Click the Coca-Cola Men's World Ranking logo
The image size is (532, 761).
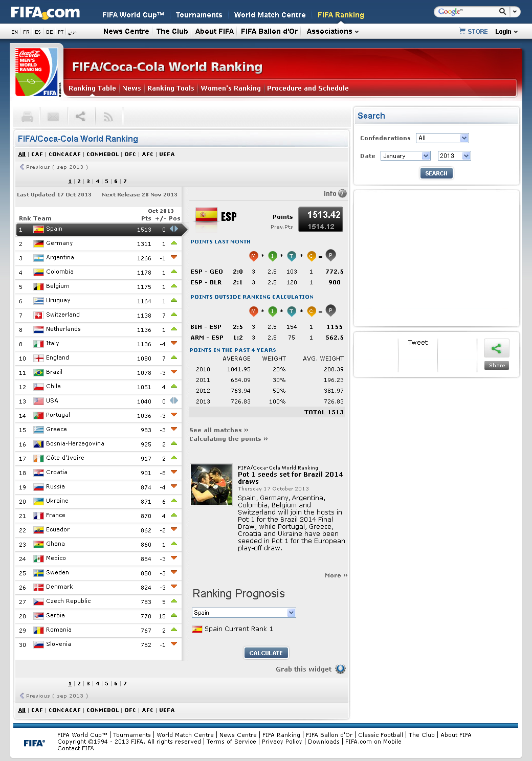pyautogui.click(x=37, y=72)
